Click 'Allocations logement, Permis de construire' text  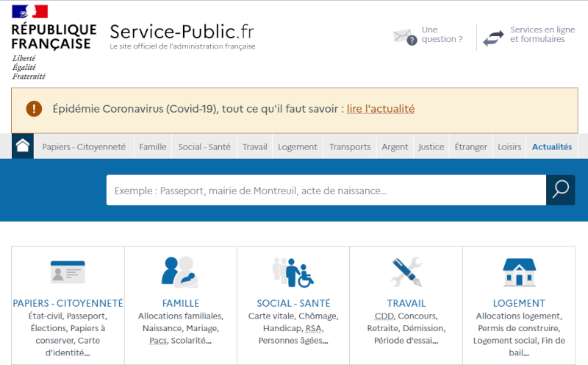click(x=519, y=334)
